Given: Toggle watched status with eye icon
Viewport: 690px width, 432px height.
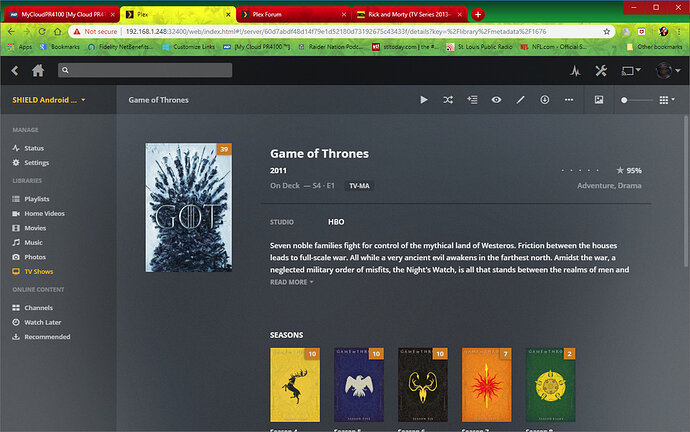Looking at the screenshot, I should coord(496,100).
